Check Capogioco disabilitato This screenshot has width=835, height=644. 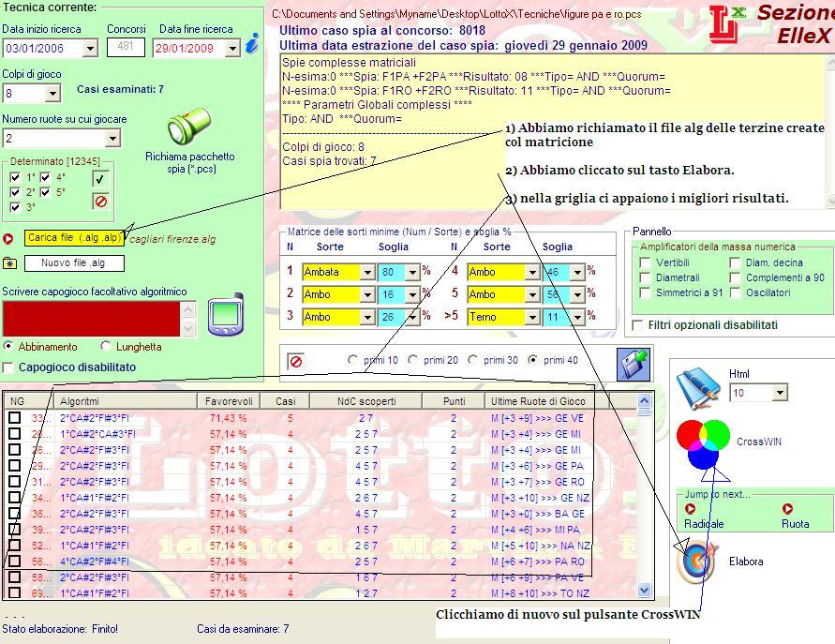click(x=8, y=367)
